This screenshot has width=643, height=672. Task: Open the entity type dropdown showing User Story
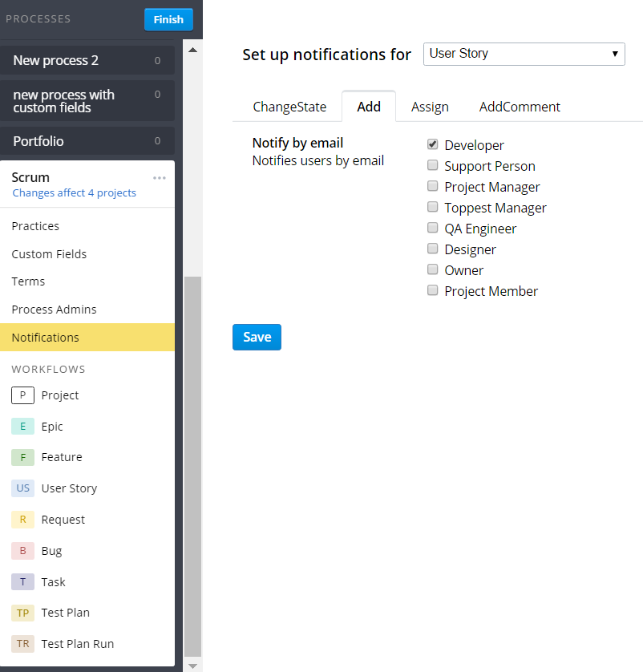(x=524, y=54)
